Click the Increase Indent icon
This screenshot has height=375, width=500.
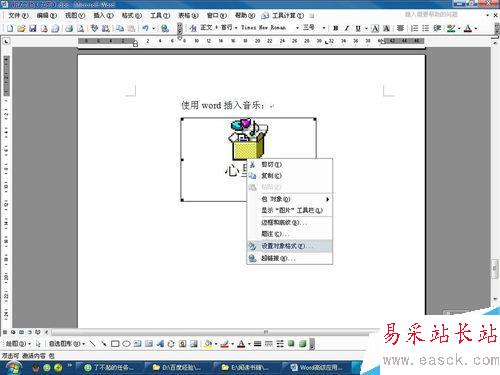click(x=437, y=28)
